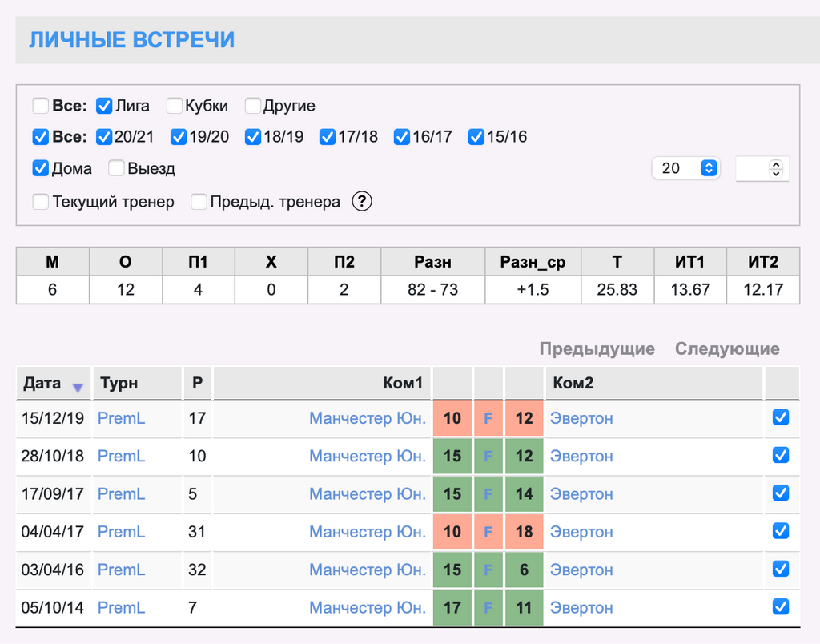Screen dimensions: 820x644
Task: Open PremL link for 04/04/17 match
Action: pos(122,532)
